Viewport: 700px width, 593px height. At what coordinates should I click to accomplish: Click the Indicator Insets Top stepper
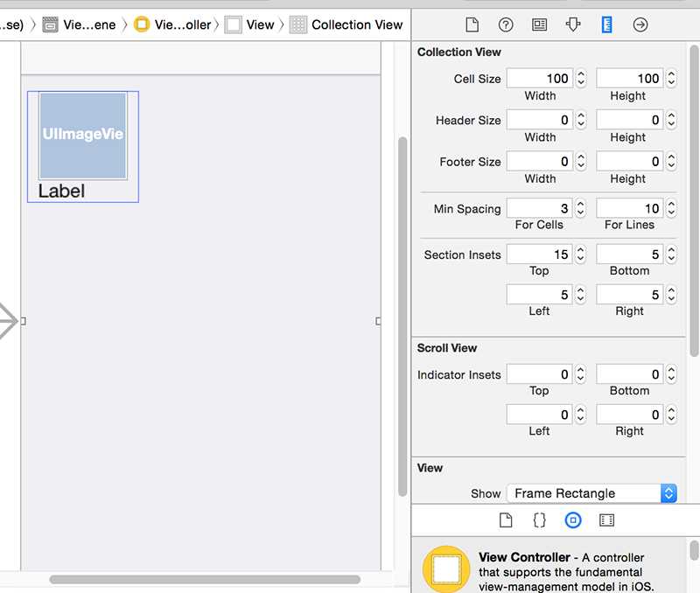point(580,374)
